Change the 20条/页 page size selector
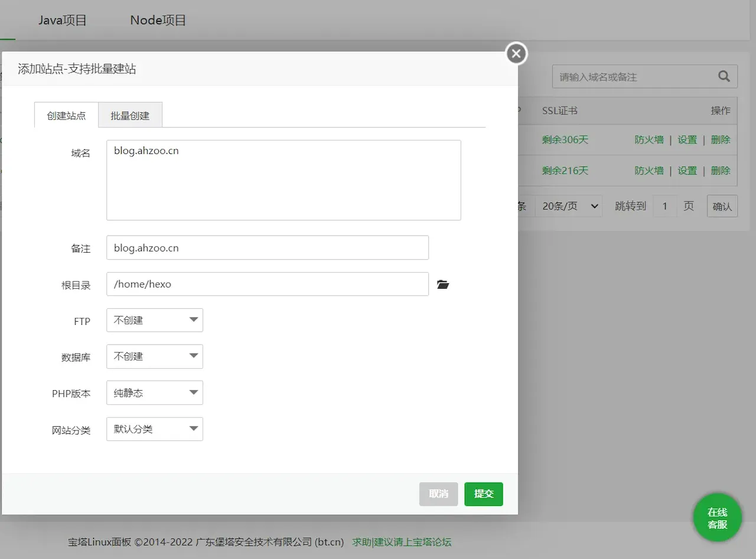This screenshot has height=559, width=756. click(569, 206)
